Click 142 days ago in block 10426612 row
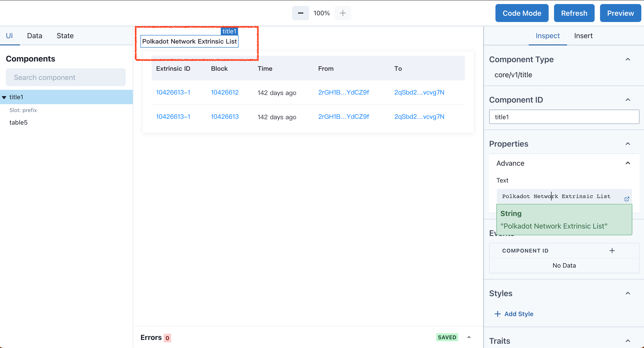Viewport: 644px width, 348px height. 277,93
